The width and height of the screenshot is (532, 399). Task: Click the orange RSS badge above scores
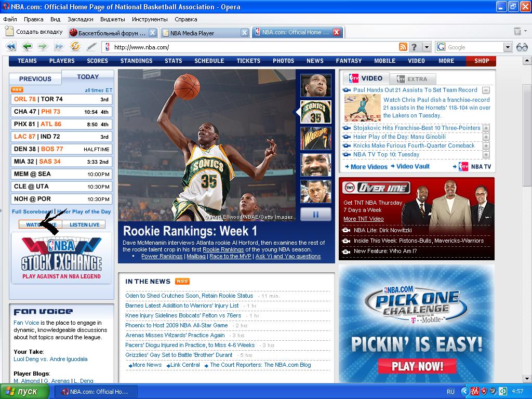tap(17, 89)
